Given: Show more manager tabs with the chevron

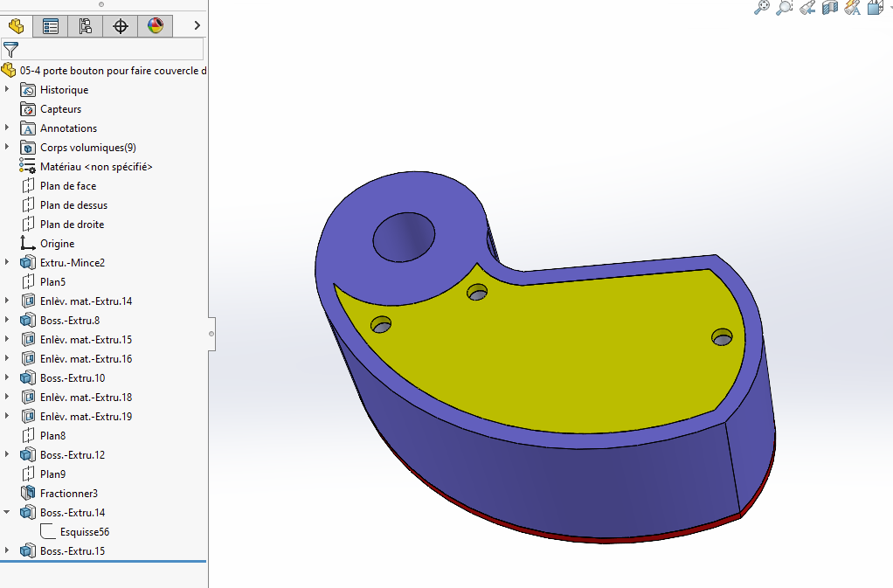Looking at the screenshot, I should click(x=197, y=25).
